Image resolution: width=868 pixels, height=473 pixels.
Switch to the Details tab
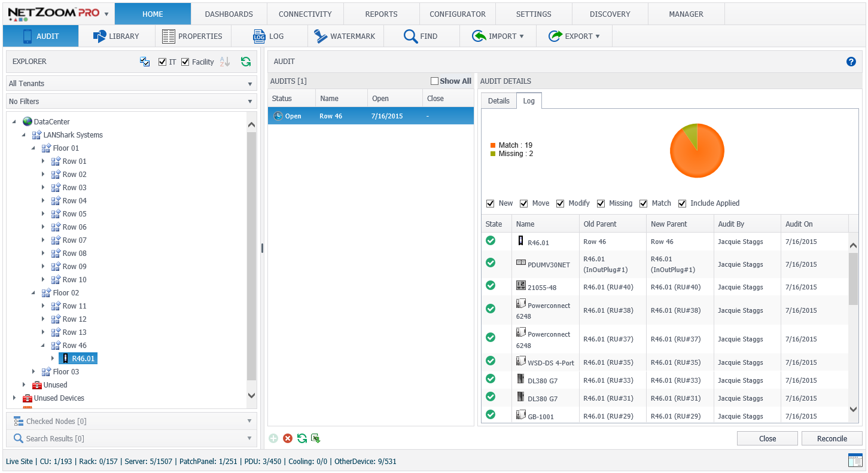click(x=498, y=101)
